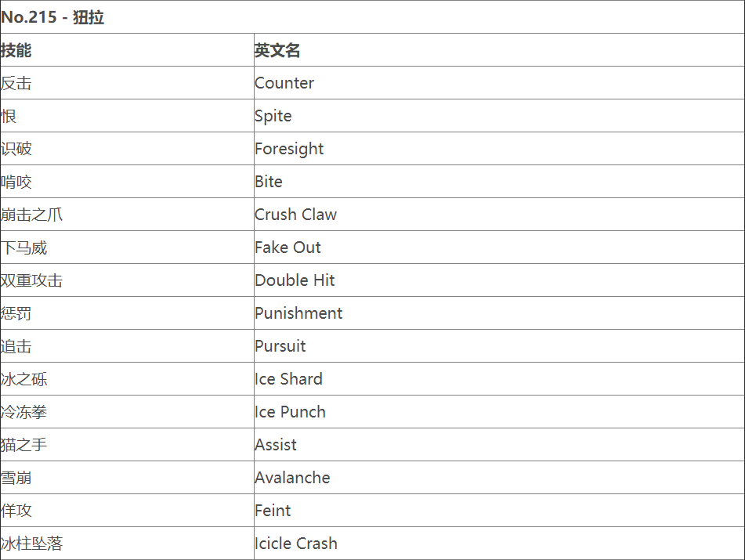The height and width of the screenshot is (560, 745).
Task: Click the 'Avalanche' cell
Action: click(292, 478)
